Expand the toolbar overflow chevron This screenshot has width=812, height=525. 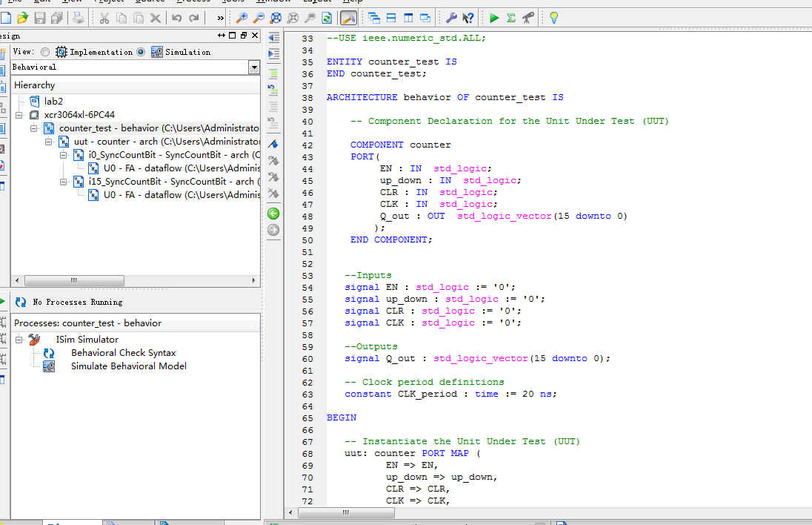tap(220, 18)
